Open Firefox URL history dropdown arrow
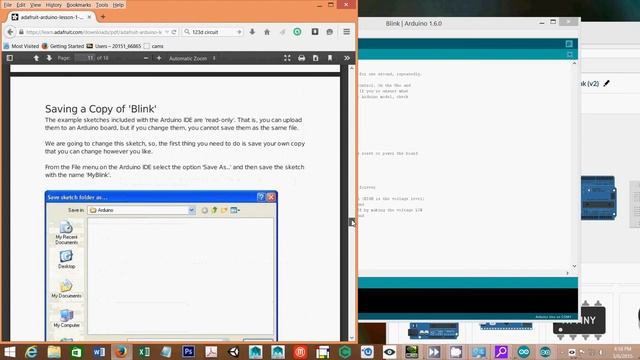This screenshot has width=640, height=360. [x=167, y=32]
